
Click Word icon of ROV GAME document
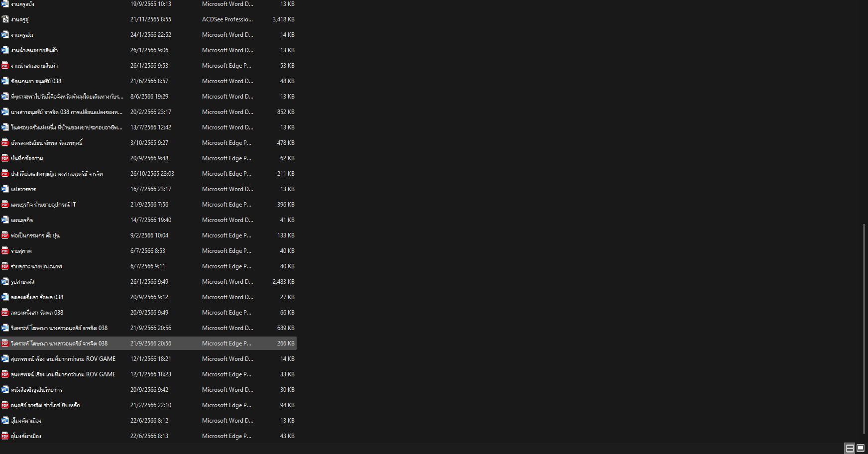click(x=5, y=359)
